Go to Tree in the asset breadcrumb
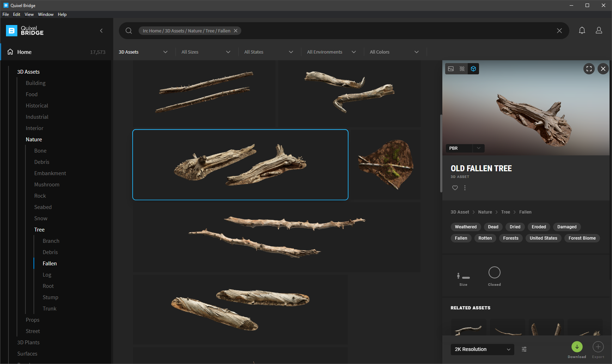 [505, 212]
